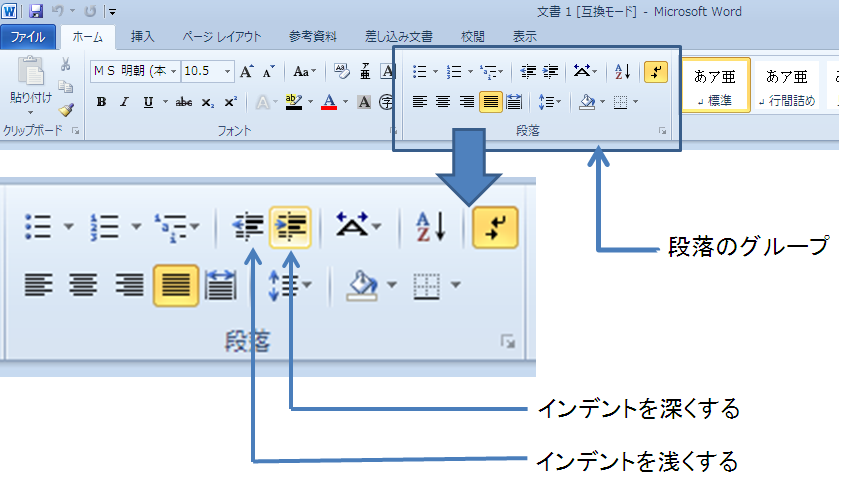
Task: Apply the red font color A
Action: coord(329,102)
